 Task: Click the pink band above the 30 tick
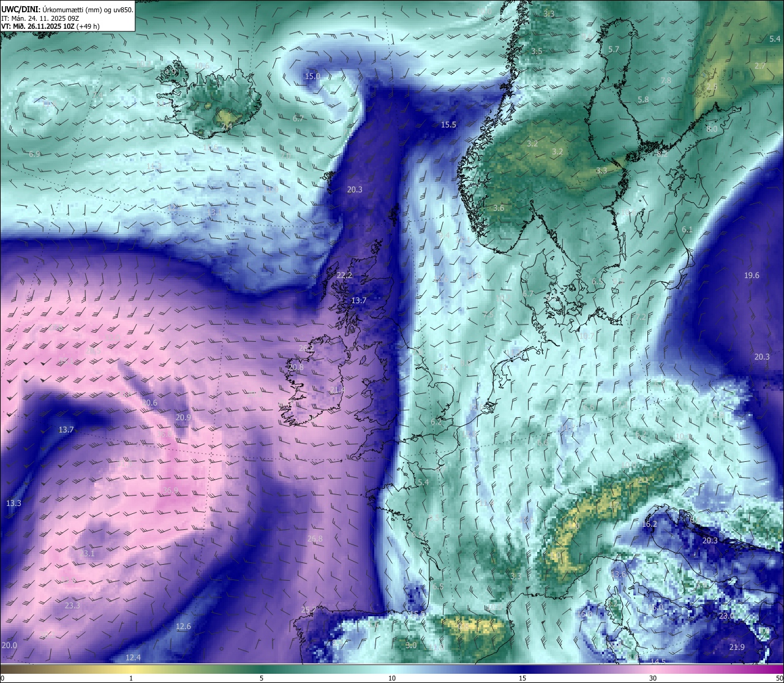point(653,669)
